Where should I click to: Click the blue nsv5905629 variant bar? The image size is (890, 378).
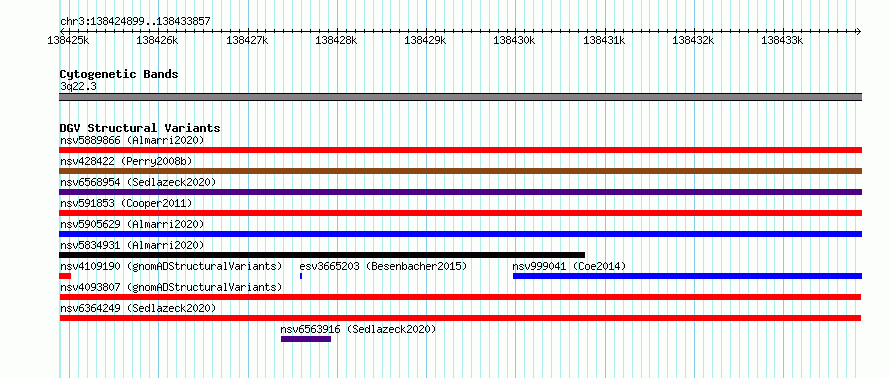(x=460, y=234)
